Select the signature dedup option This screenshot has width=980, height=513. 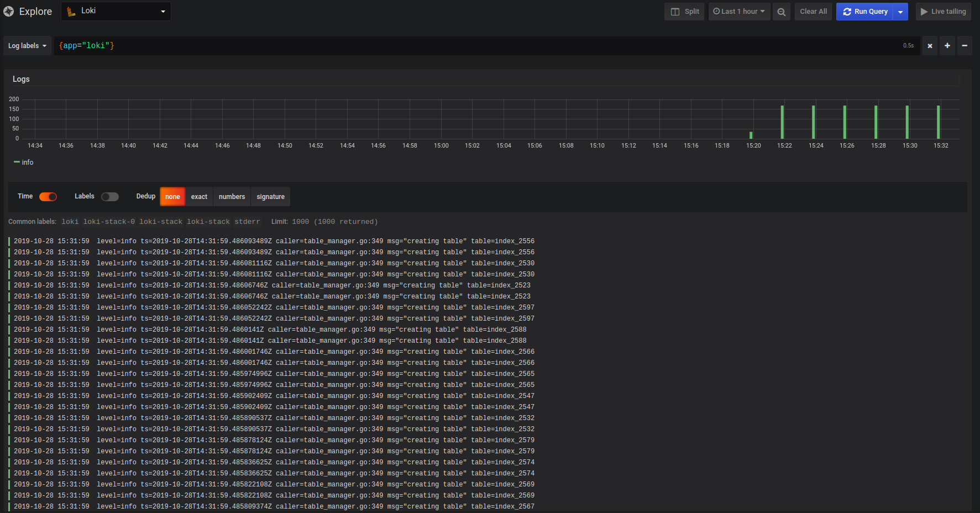pos(270,197)
